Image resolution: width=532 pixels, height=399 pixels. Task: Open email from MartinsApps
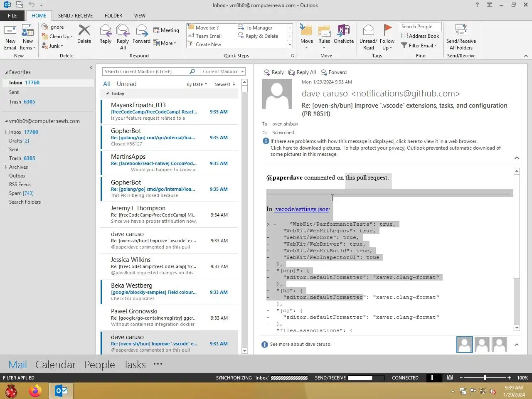click(169, 163)
